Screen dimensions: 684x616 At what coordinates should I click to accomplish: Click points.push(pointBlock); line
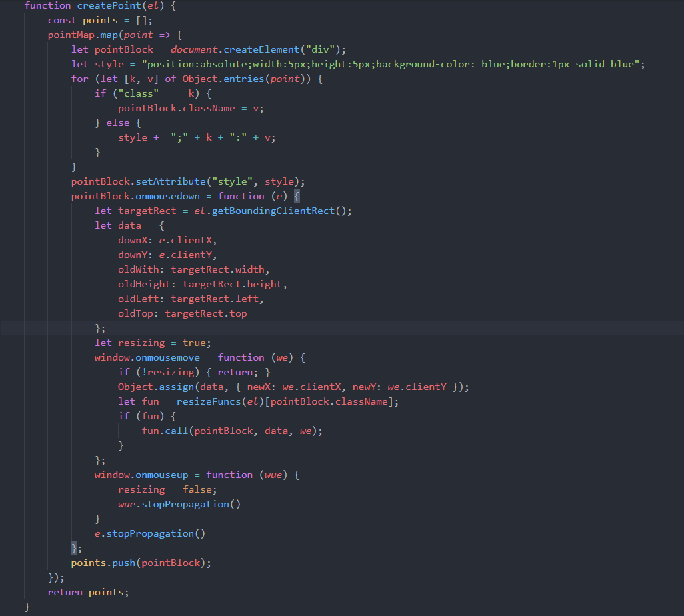point(141,563)
